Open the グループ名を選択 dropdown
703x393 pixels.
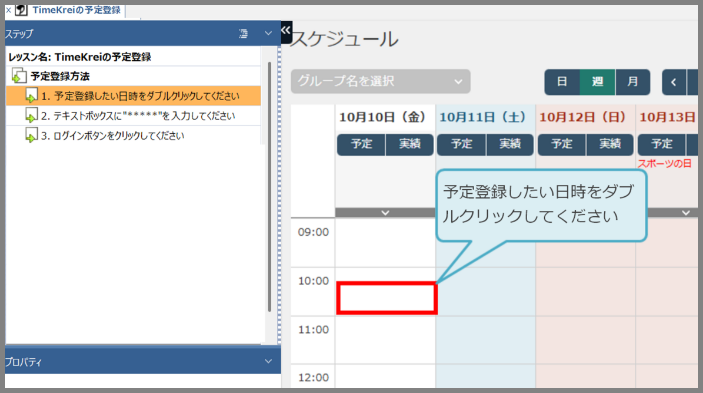click(x=381, y=82)
